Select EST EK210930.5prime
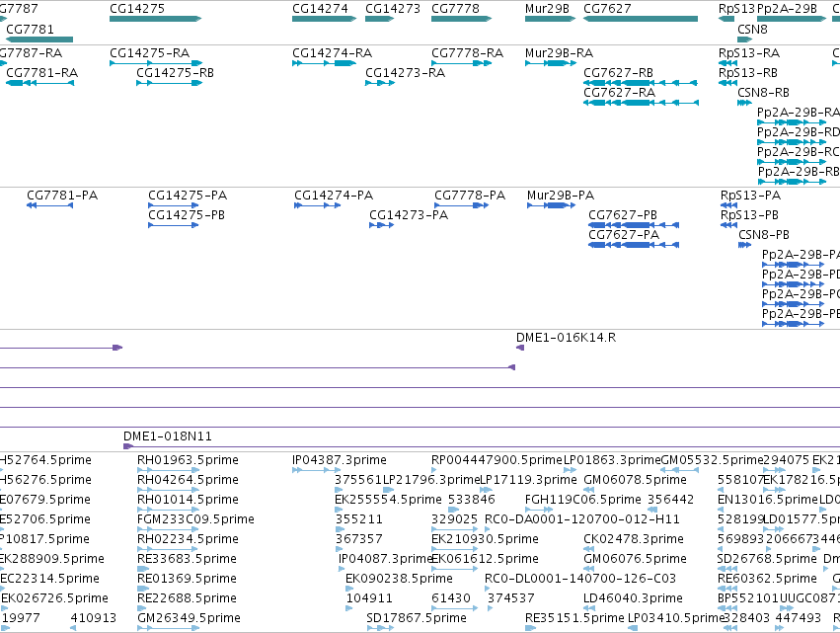Viewport: 840px width, 633px height. coord(485,538)
